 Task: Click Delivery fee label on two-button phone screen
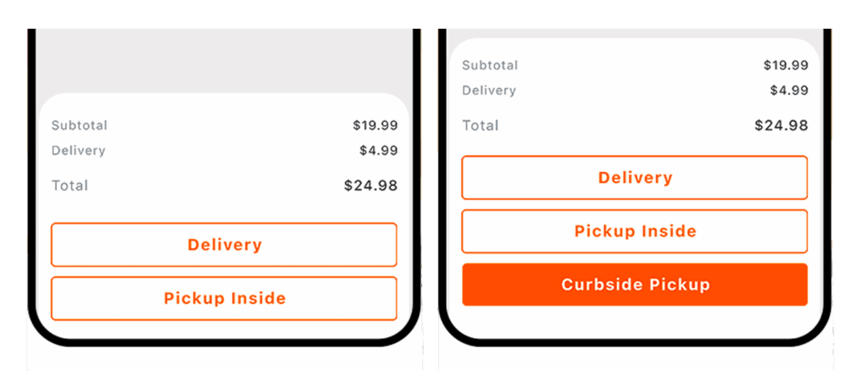pyautogui.click(x=78, y=151)
